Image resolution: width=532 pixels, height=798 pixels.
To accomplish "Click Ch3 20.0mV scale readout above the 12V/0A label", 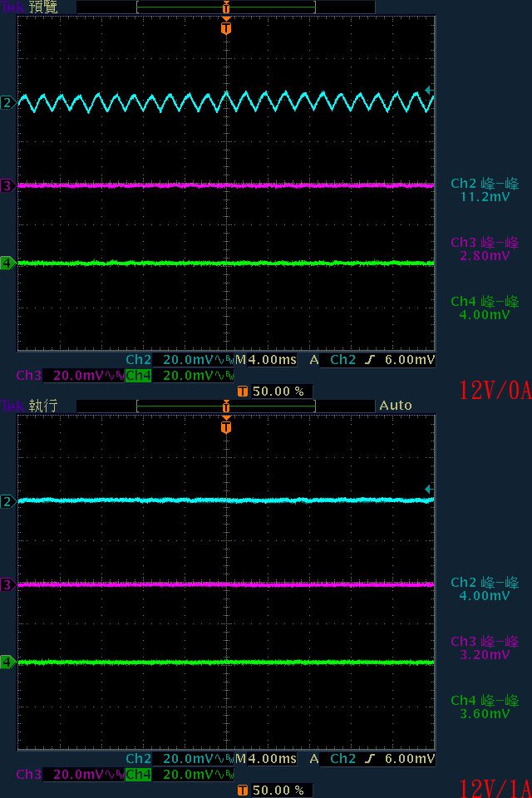I will (x=71, y=376).
